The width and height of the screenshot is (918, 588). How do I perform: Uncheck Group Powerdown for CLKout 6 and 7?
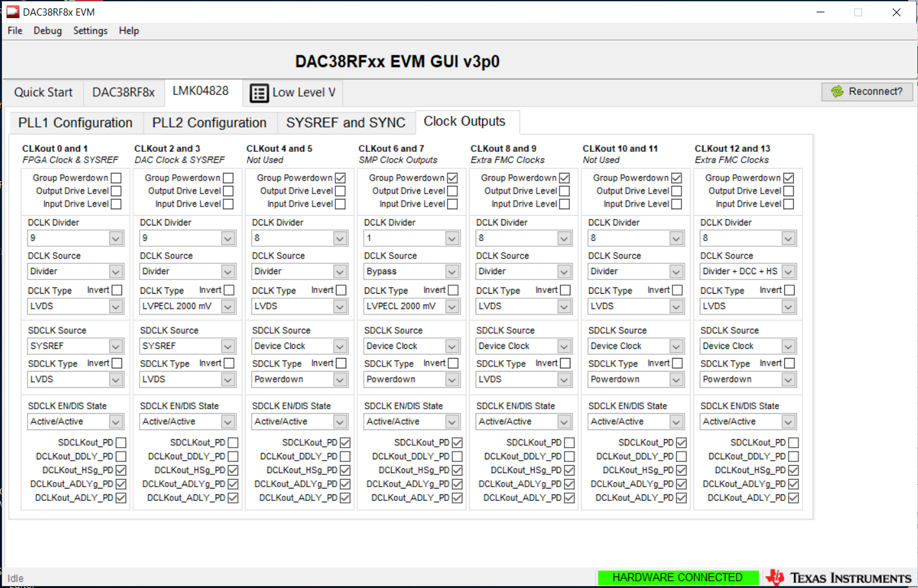pyautogui.click(x=453, y=178)
